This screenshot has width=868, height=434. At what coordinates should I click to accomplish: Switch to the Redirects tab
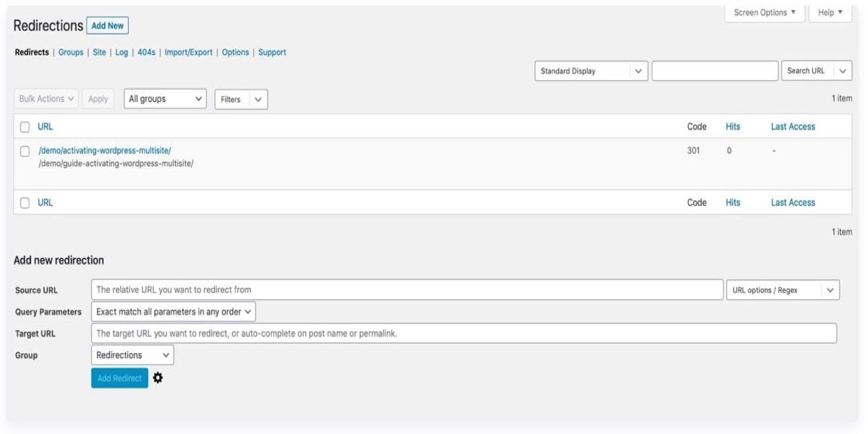pos(32,52)
